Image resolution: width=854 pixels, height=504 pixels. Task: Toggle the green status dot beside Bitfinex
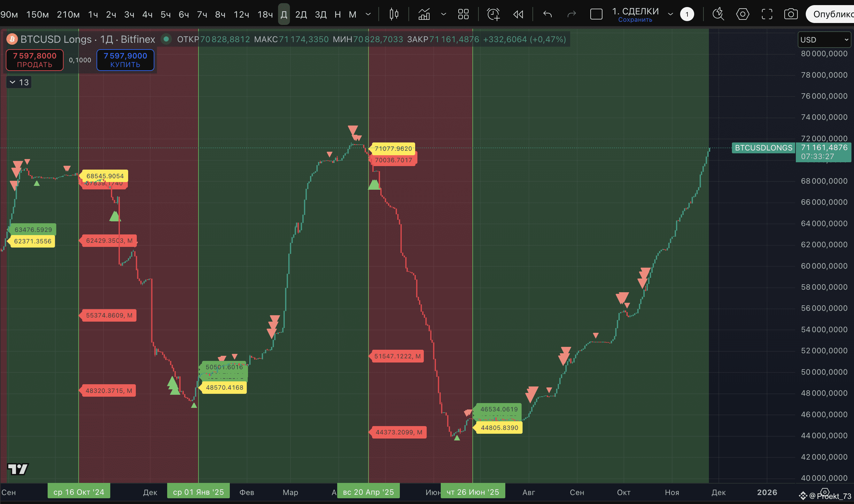pyautogui.click(x=166, y=39)
